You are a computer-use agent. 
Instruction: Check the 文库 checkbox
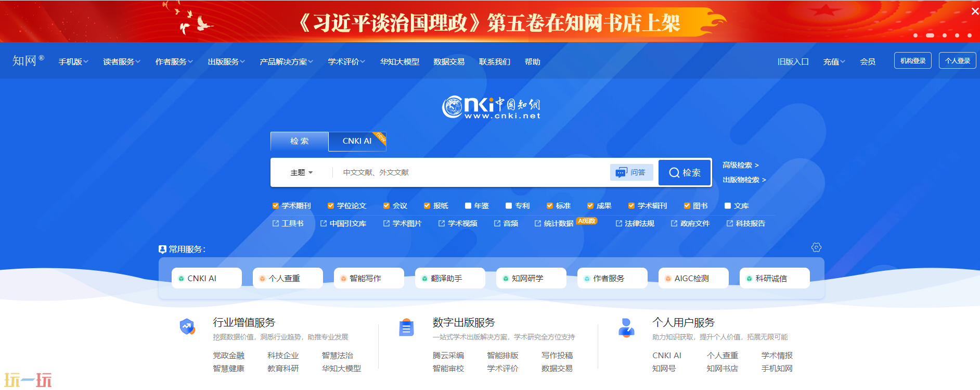728,206
